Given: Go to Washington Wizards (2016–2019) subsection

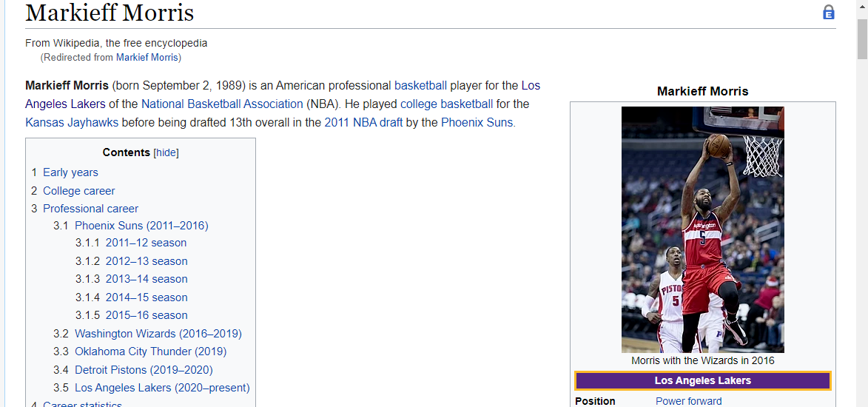Looking at the screenshot, I should 158,333.
